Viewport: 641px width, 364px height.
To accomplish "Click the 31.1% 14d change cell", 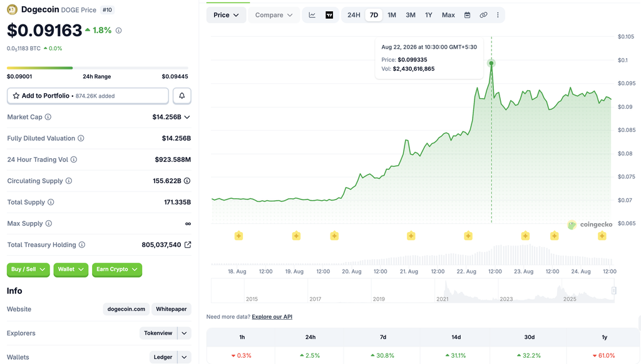I will coord(456,355).
